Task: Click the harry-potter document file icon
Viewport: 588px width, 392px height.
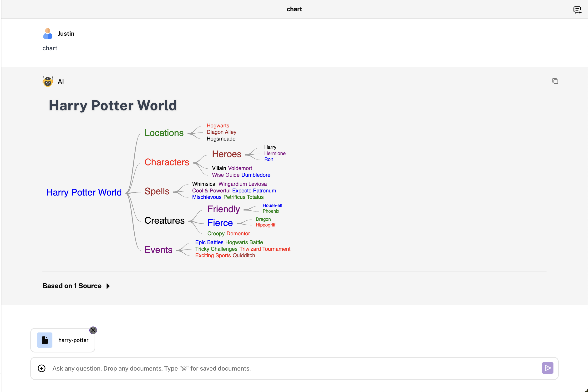Action: (45, 340)
